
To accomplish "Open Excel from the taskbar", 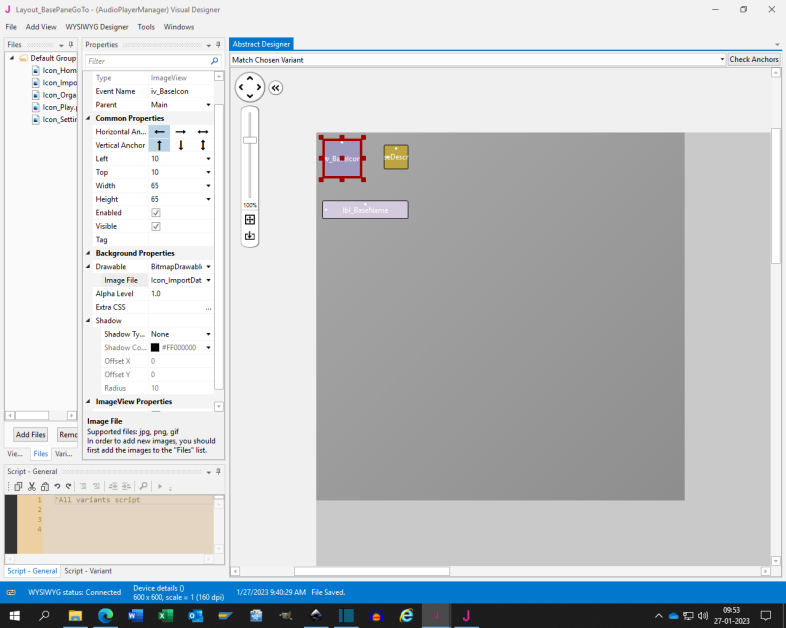I will [165, 615].
